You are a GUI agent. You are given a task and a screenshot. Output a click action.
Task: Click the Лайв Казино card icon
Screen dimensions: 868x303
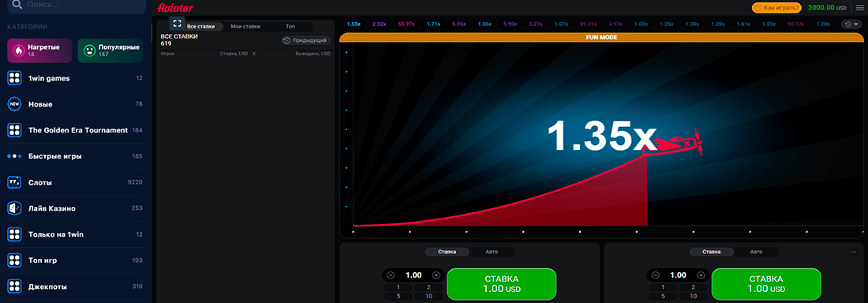[x=14, y=208]
